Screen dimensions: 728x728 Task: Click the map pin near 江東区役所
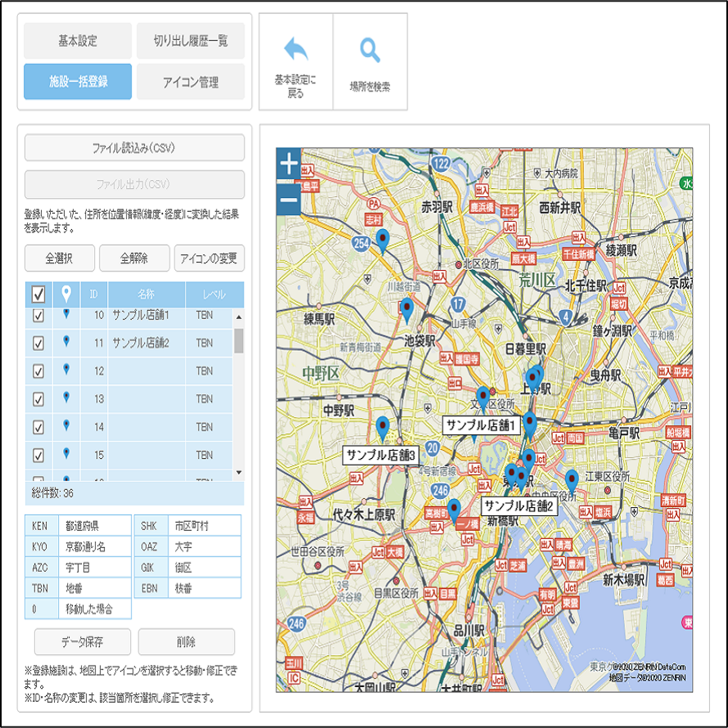pyautogui.click(x=572, y=479)
